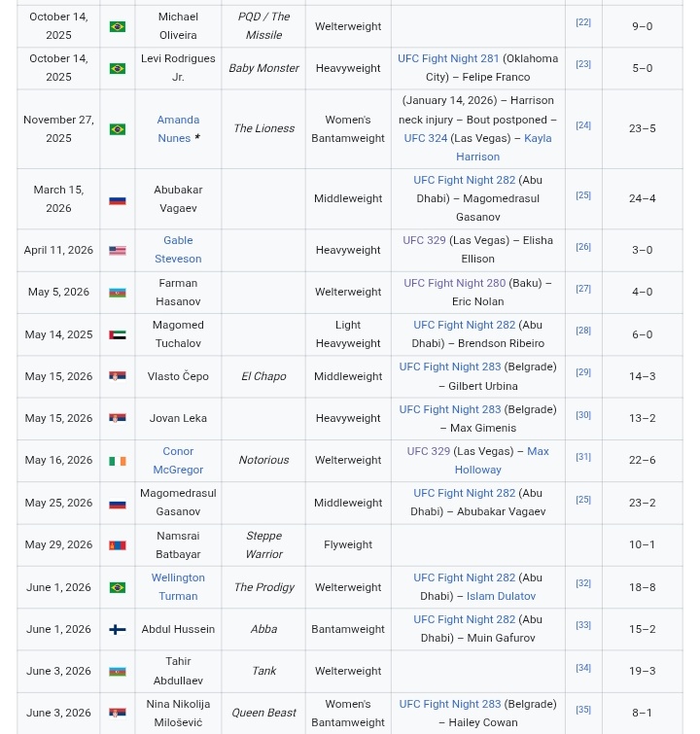
Task: Open the UFC Fight Night 281 link
Action: point(448,58)
